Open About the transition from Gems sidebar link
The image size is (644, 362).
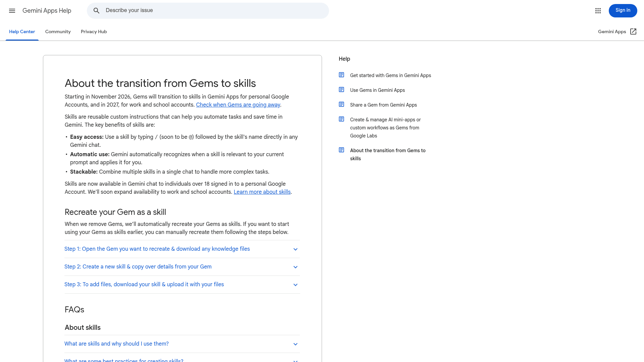388,155
